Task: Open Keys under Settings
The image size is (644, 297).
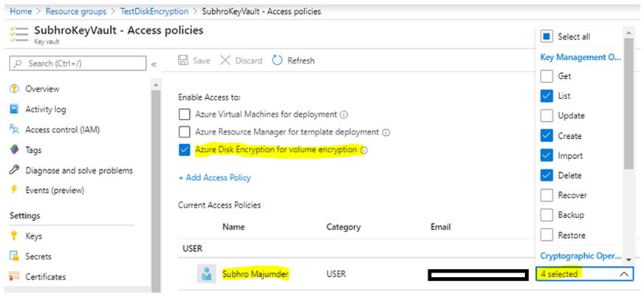Action: click(33, 236)
